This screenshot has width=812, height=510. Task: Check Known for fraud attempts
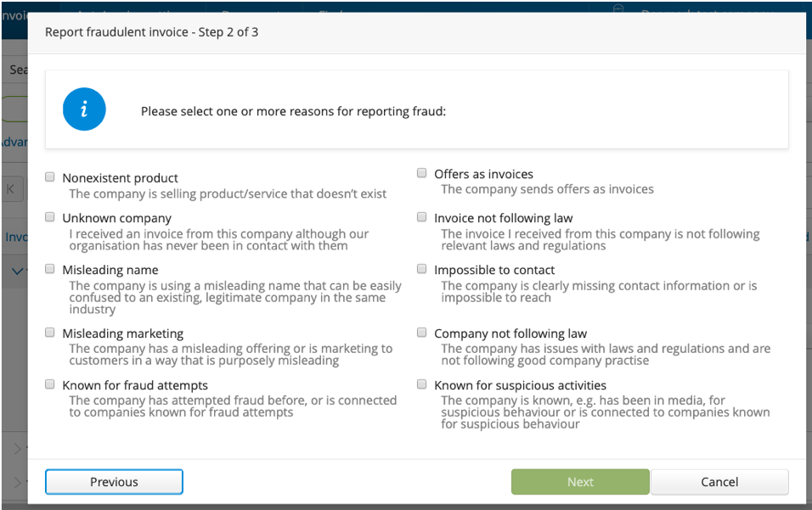[51, 384]
